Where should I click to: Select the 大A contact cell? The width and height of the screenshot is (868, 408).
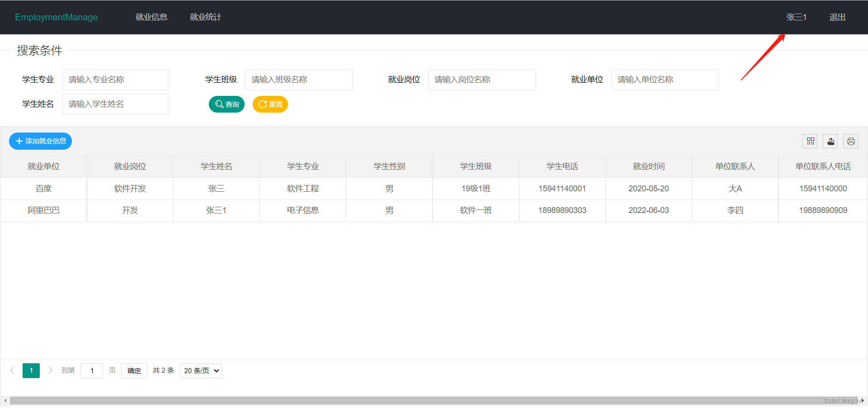[735, 189]
